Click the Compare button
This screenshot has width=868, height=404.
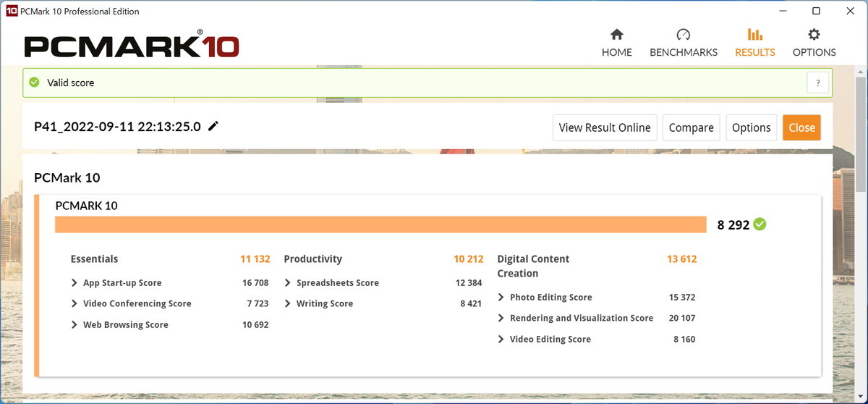(x=691, y=127)
